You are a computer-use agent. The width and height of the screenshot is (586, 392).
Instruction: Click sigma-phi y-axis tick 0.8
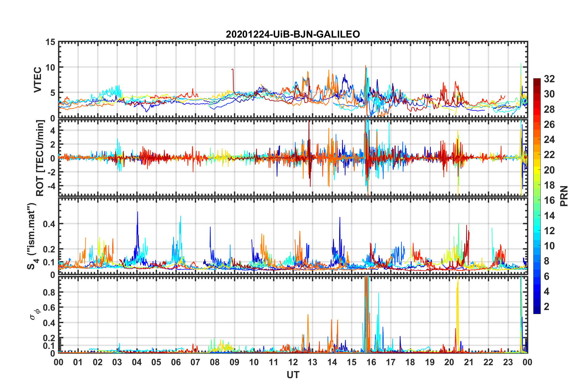tap(49, 292)
